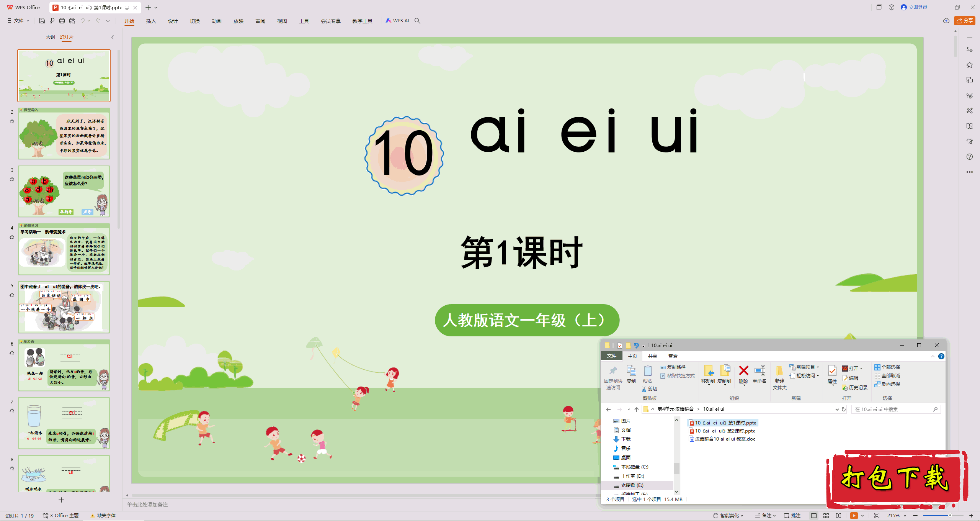Open the 查看 tab in Explorer
The width and height of the screenshot is (980, 521).
click(x=673, y=356)
